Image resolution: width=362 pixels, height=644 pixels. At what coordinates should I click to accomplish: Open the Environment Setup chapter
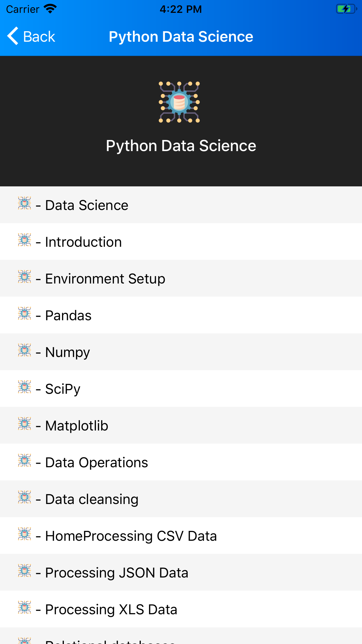(105, 279)
